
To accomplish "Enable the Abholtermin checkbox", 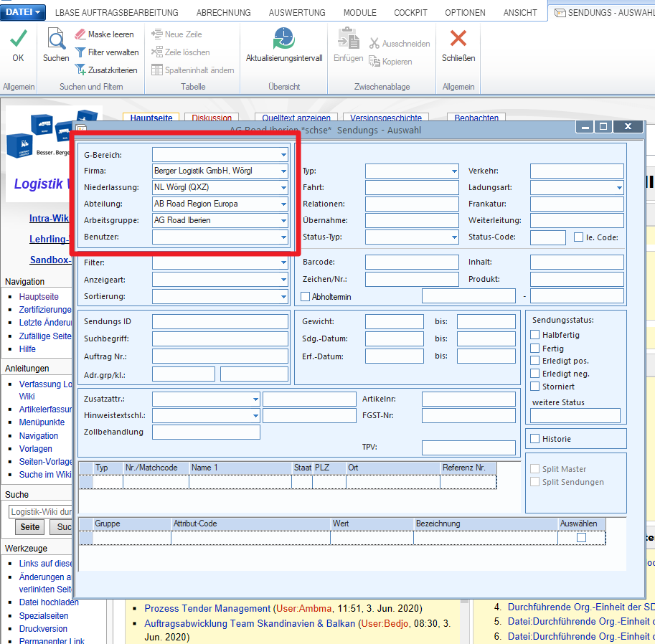I will coord(306,296).
